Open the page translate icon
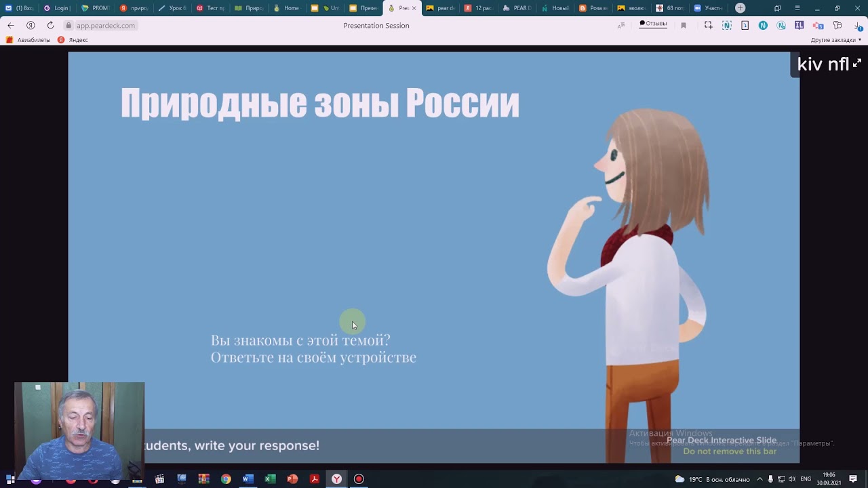 pyautogui.click(x=621, y=25)
